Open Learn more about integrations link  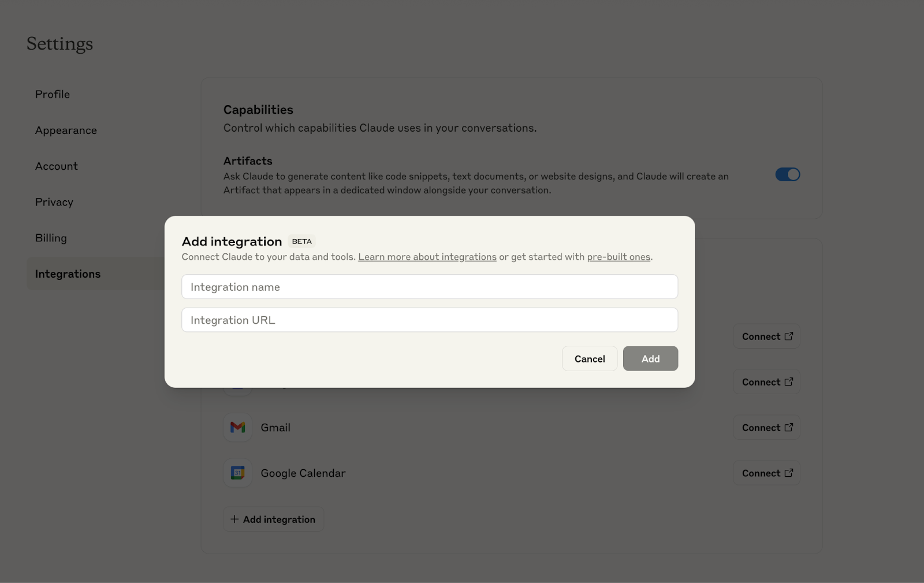point(427,257)
